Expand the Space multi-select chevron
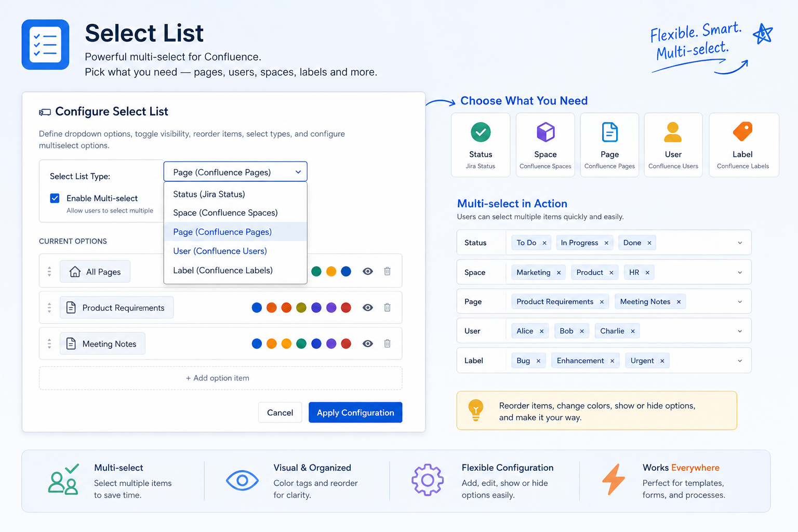 (x=740, y=273)
